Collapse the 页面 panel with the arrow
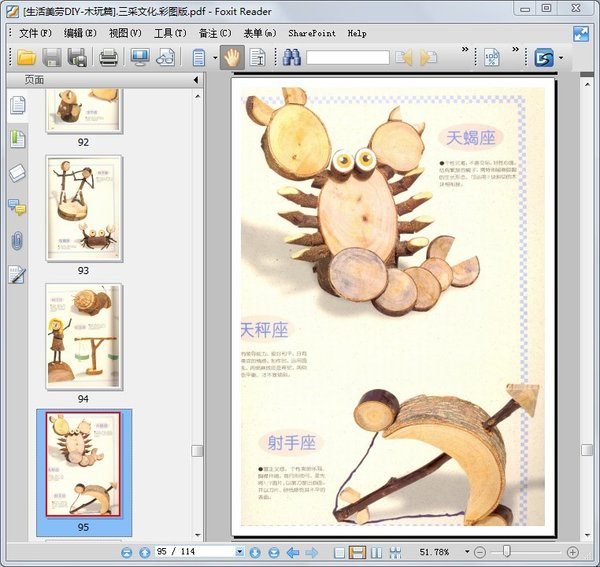The height and width of the screenshot is (567, 600). (195, 80)
